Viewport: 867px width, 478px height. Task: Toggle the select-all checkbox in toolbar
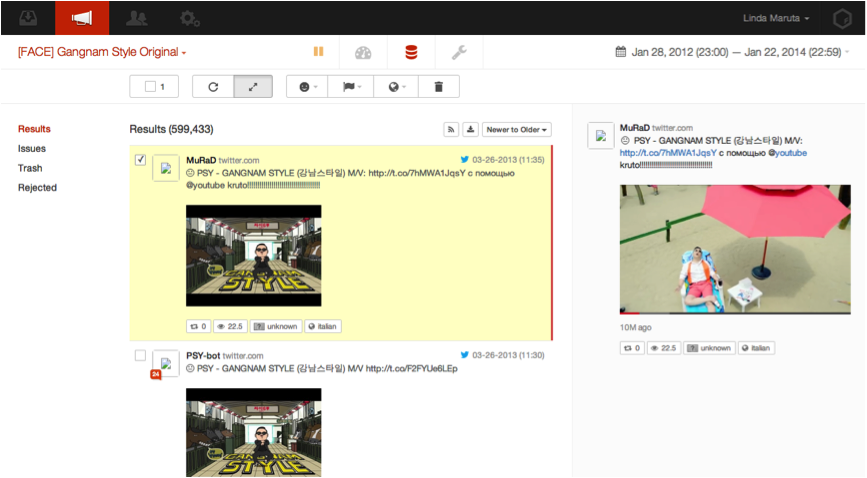[150, 87]
